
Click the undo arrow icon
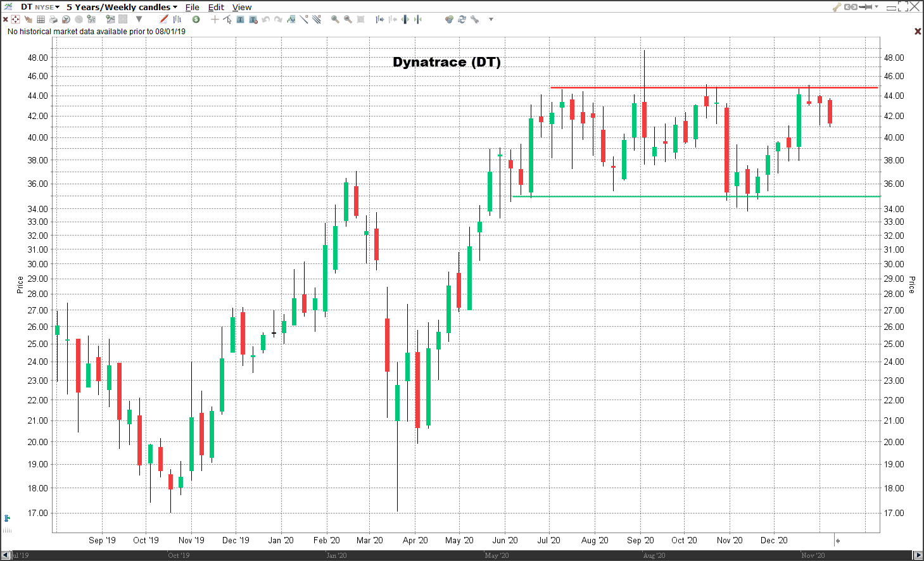pyautogui.click(x=265, y=20)
